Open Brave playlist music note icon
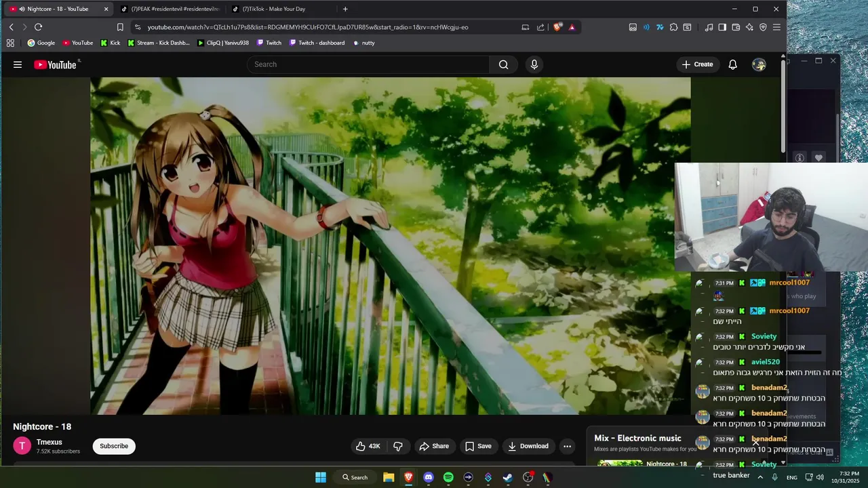Image resolution: width=868 pixels, height=488 pixels. tap(709, 27)
